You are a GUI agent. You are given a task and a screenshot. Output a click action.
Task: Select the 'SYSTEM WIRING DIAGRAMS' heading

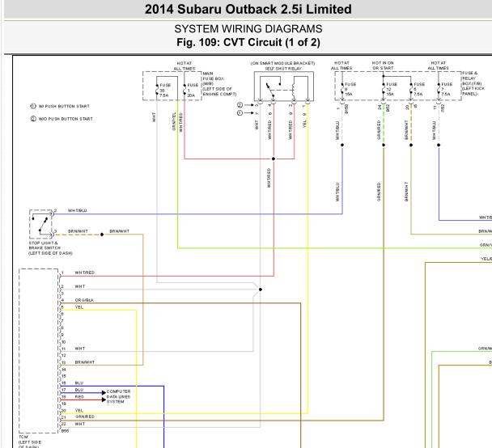click(248, 29)
